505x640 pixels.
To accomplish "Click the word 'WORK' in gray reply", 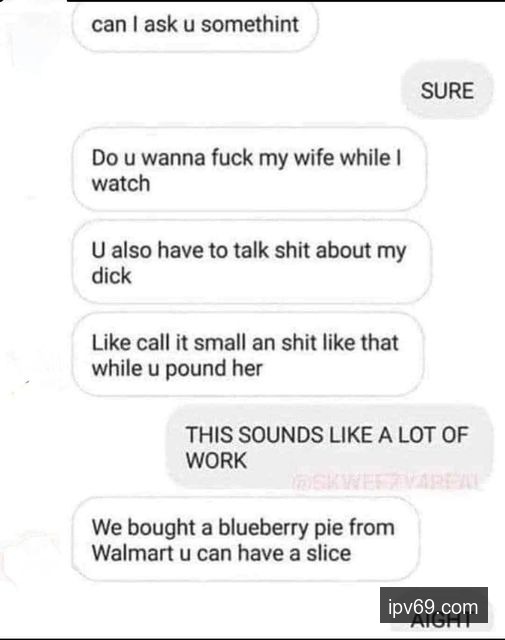I will pos(216,461).
